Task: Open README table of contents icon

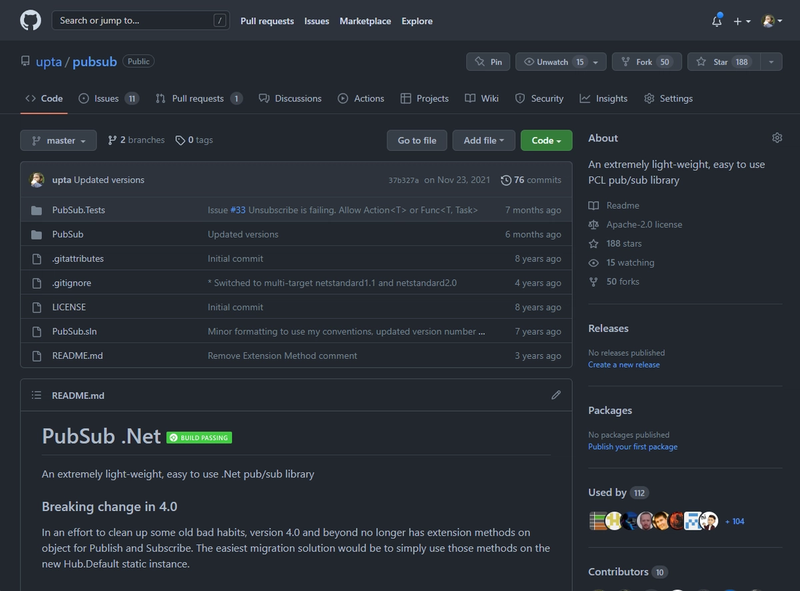Action: [x=36, y=395]
